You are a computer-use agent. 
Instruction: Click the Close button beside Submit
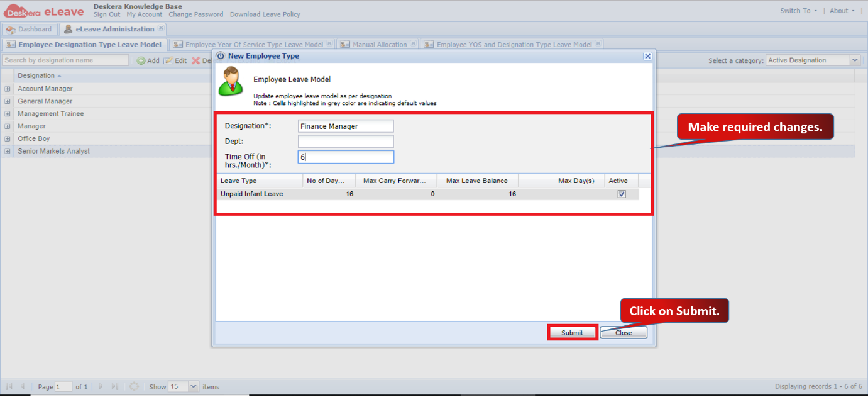tap(624, 333)
